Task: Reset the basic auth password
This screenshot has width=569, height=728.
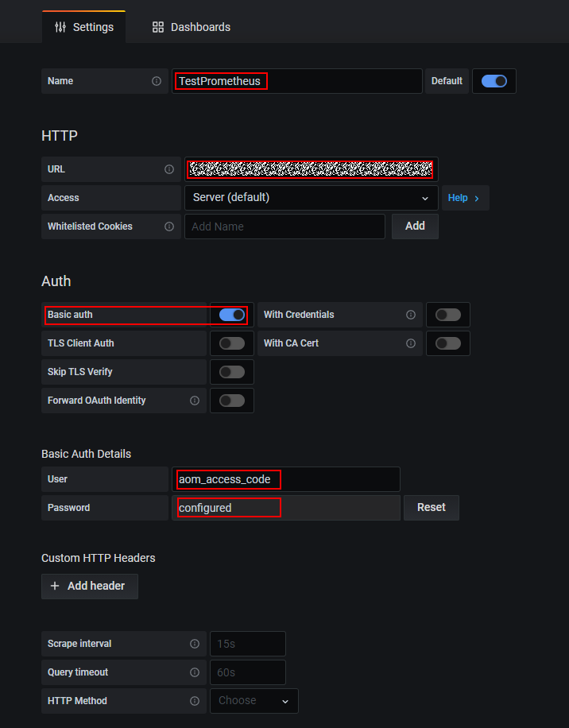Action: [432, 507]
